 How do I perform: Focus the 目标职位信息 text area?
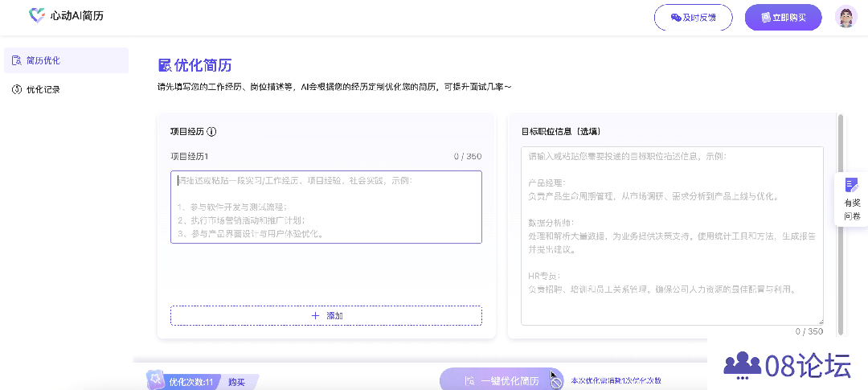coord(672,236)
